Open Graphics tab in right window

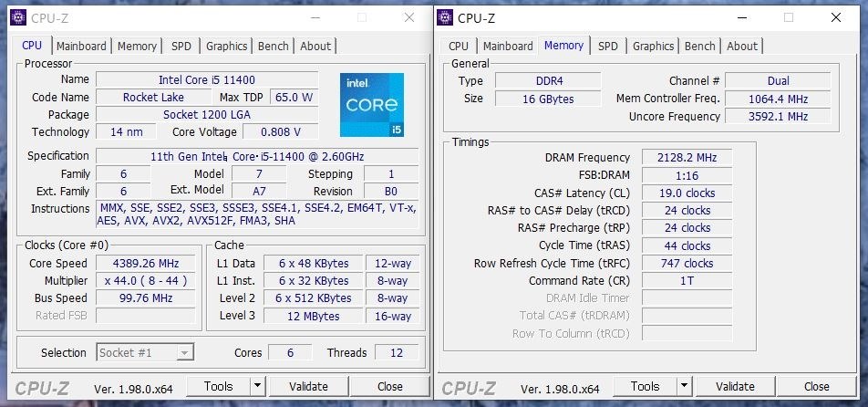[653, 46]
